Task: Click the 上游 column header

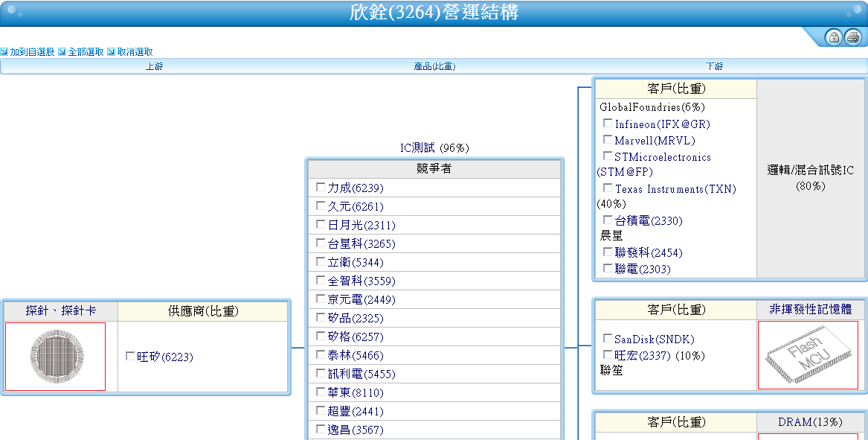Action: (x=155, y=66)
